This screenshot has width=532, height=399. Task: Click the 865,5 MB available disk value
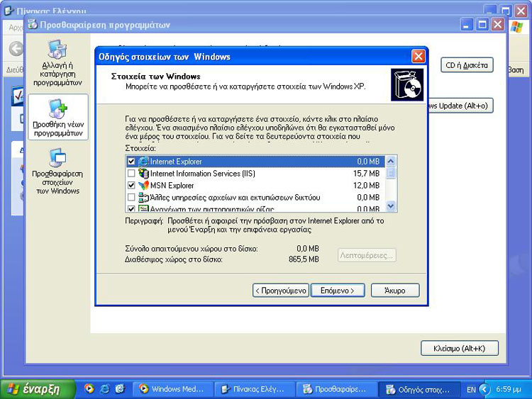pyautogui.click(x=304, y=259)
